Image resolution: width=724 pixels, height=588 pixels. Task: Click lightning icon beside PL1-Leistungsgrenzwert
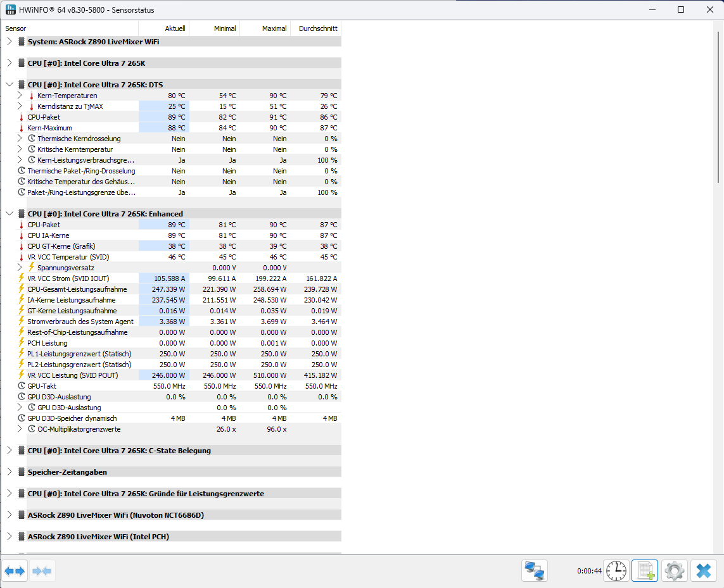click(x=22, y=354)
